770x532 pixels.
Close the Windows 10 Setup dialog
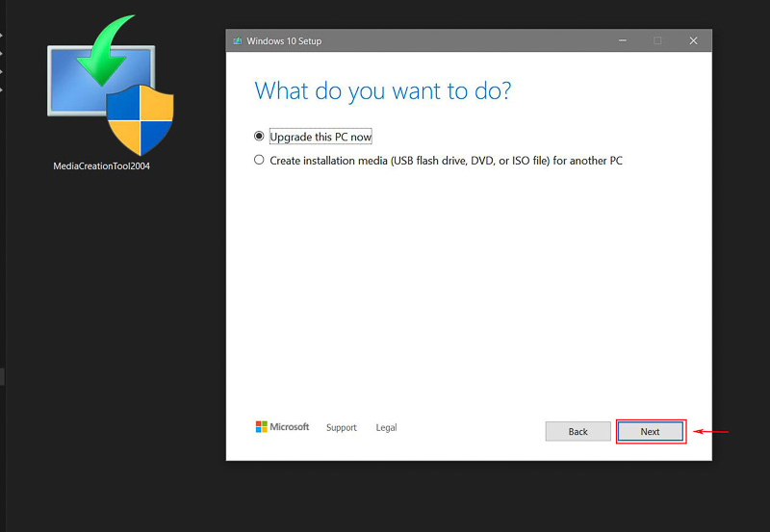tap(693, 40)
